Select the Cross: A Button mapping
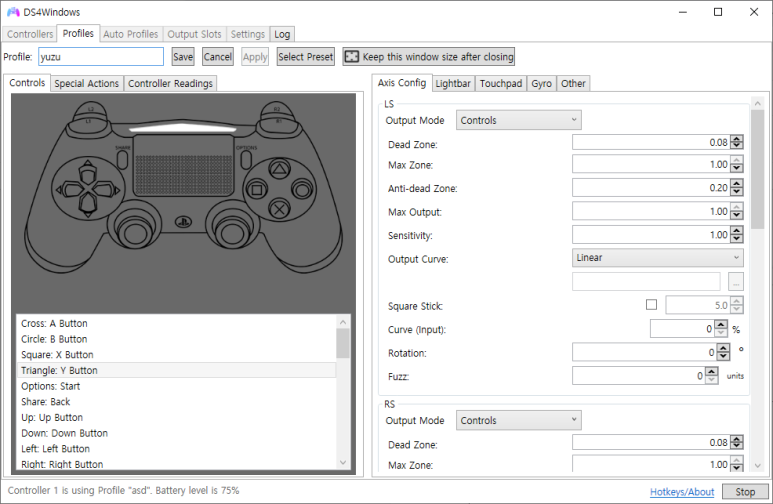Image resolution: width=773 pixels, height=504 pixels. [177, 324]
